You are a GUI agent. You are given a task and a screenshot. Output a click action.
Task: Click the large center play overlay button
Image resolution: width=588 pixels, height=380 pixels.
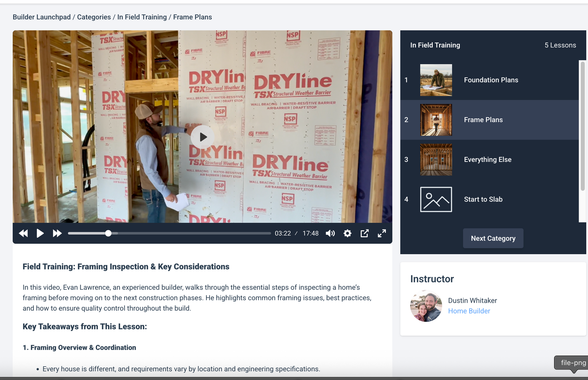[x=202, y=137]
